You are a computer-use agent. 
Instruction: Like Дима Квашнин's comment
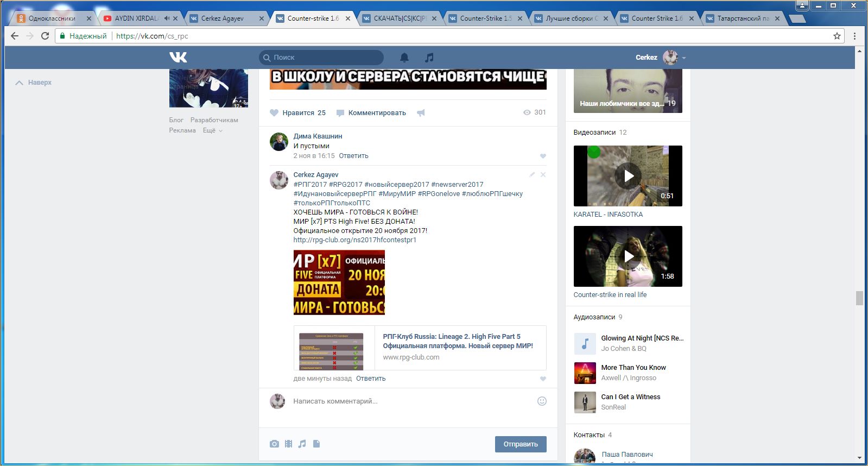point(543,156)
